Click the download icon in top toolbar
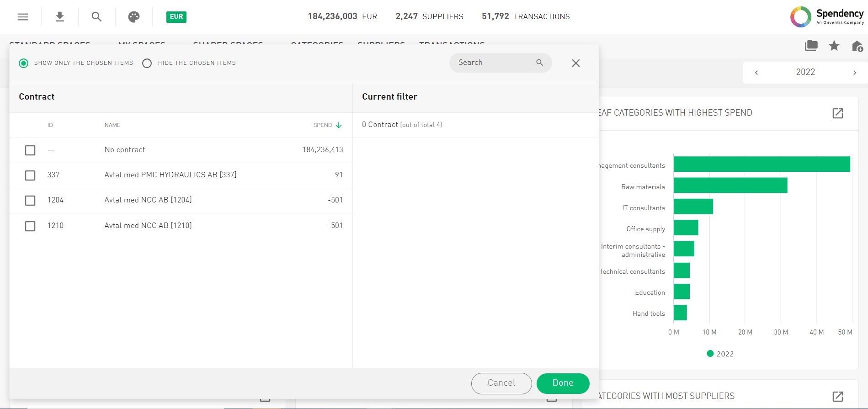The image size is (868, 409). coord(59,17)
